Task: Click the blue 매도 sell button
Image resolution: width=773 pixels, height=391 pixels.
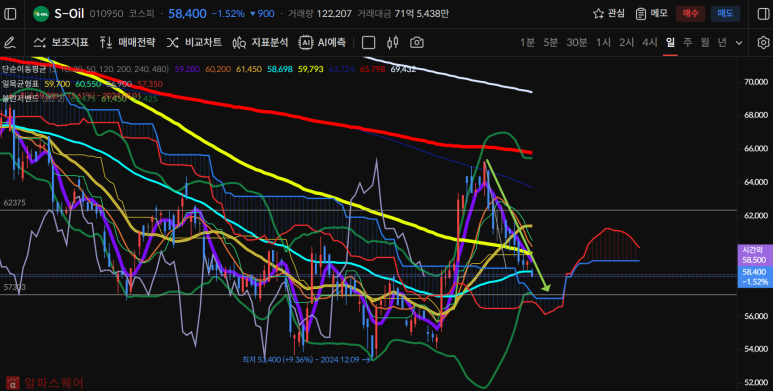Action: click(x=725, y=14)
